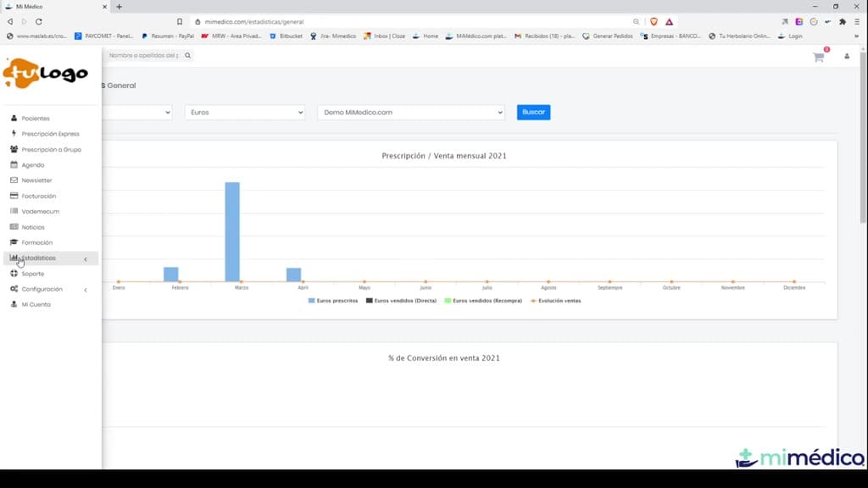The image size is (868, 488).
Task: Open the user profile icon at top right
Action: pos(847,57)
